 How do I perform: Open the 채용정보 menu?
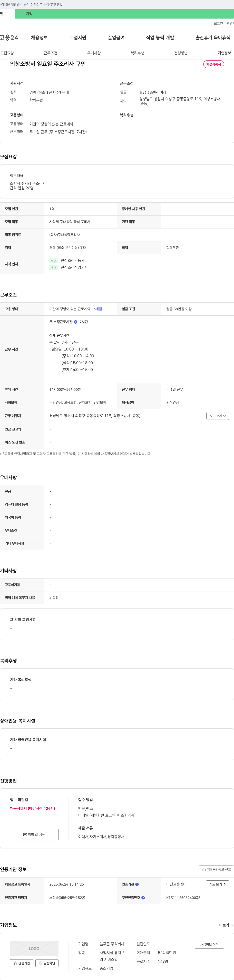click(39, 37)
